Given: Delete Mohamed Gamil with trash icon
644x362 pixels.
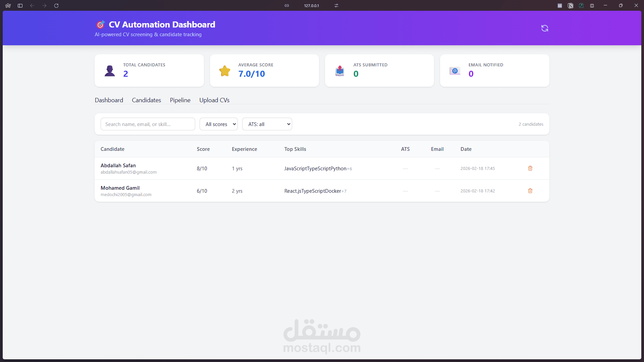Looking at the screenshot, I should (530, 191).
